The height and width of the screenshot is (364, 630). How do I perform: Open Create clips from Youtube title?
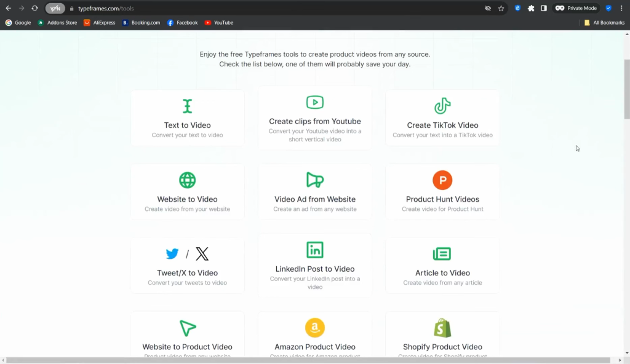[x=315, y=121]
